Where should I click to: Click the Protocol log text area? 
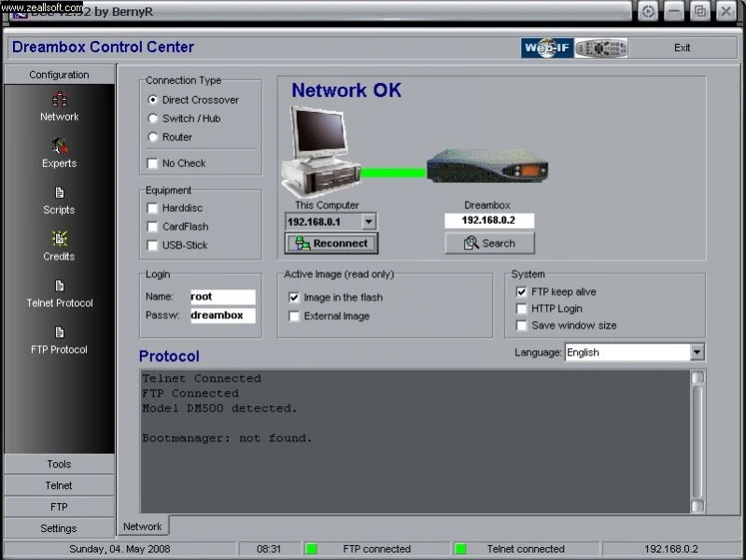point(415,441)
